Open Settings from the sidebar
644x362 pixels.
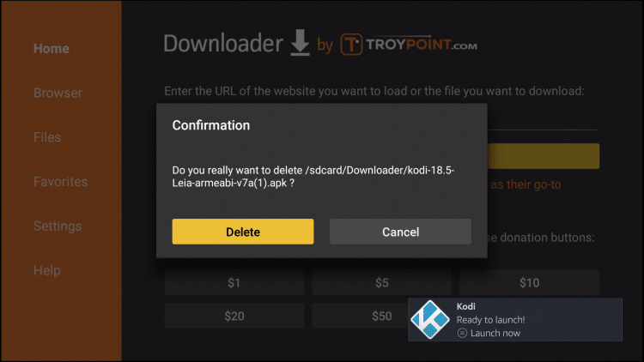coord(58,226)
